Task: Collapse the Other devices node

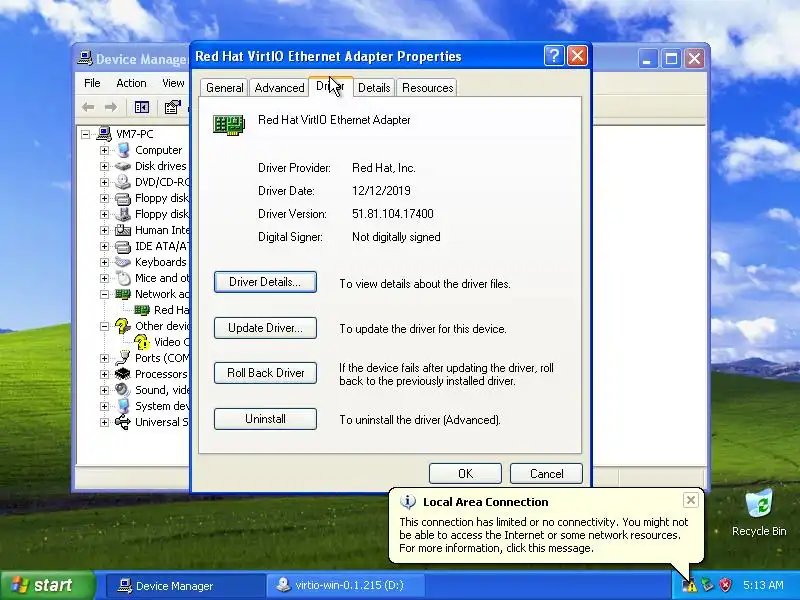Action: (104, 327)
